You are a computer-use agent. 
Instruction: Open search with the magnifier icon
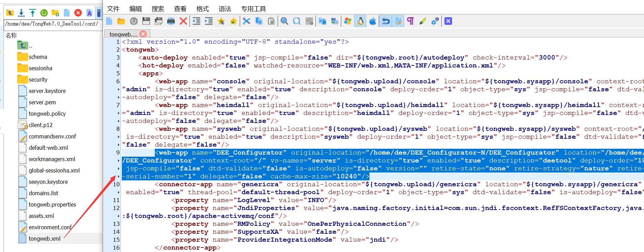pyautogui.click(x=285, y=21)
